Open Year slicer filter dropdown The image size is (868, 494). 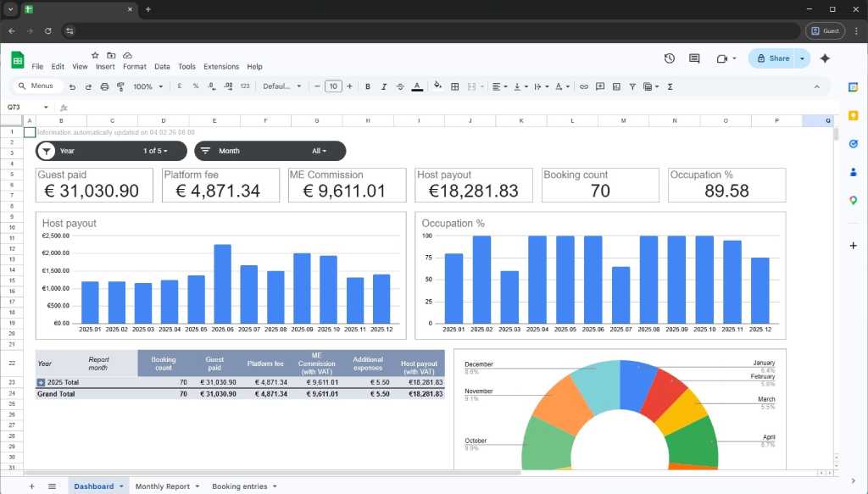click(156, 151)
